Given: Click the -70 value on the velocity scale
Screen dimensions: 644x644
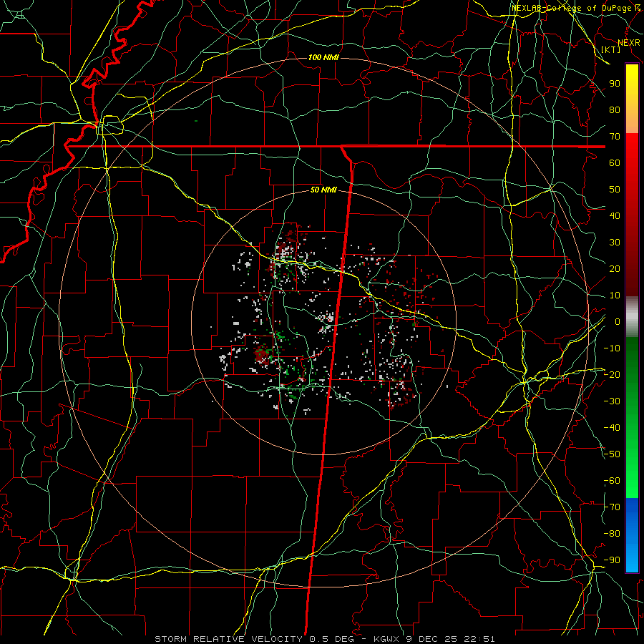Looking at the screenshot, I should (x=612, y=507).
